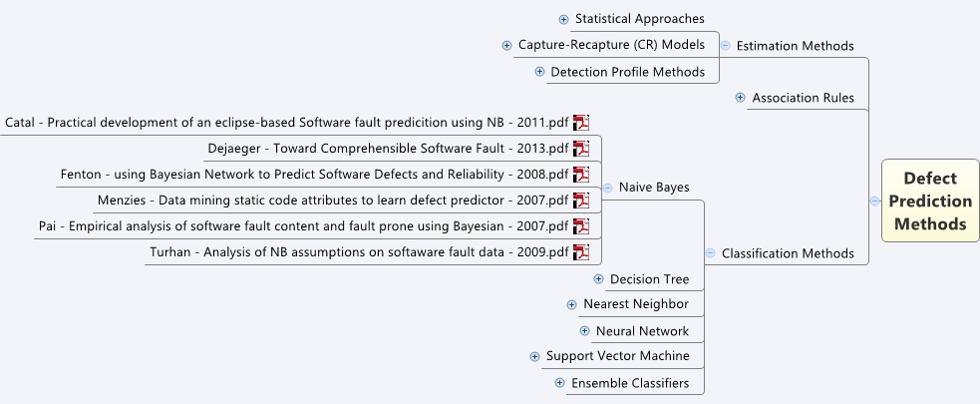Expand the Detection Profile Methods node
This screenshot has height=404, width=980.
tap(539, 72)
